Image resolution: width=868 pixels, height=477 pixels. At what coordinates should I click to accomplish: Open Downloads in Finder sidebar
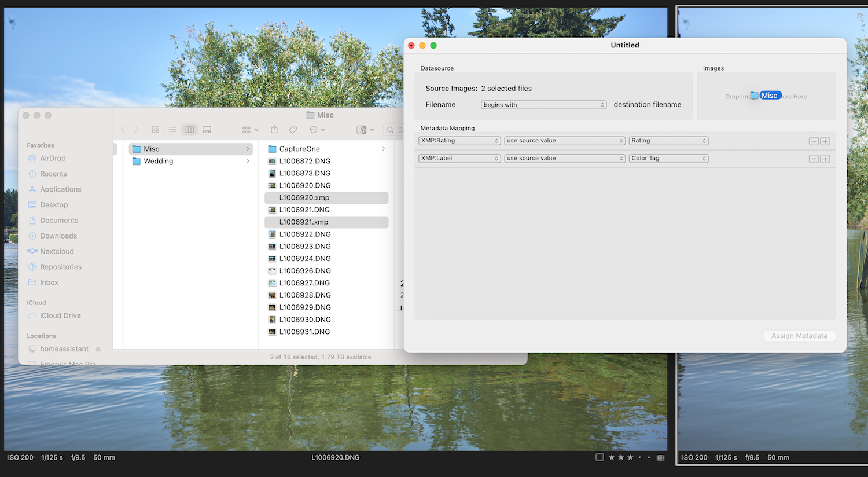click(x=58, y=236)
